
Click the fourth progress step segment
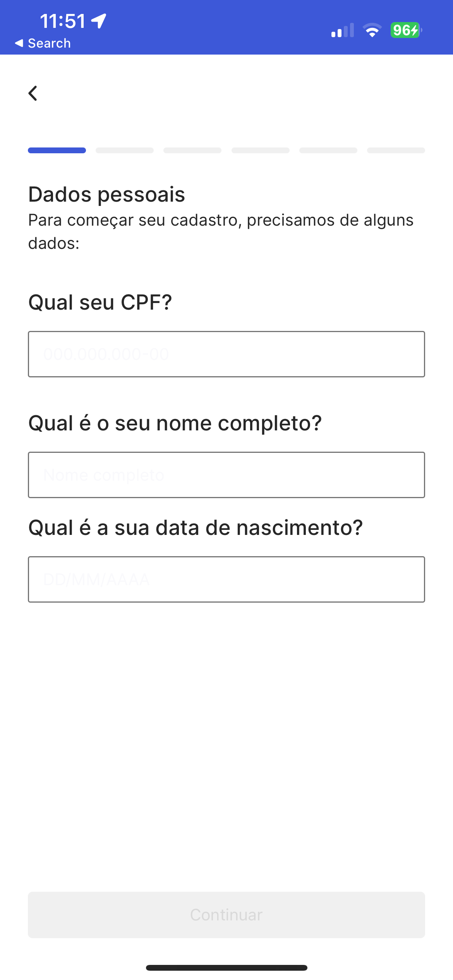click(x=261, y=150)
